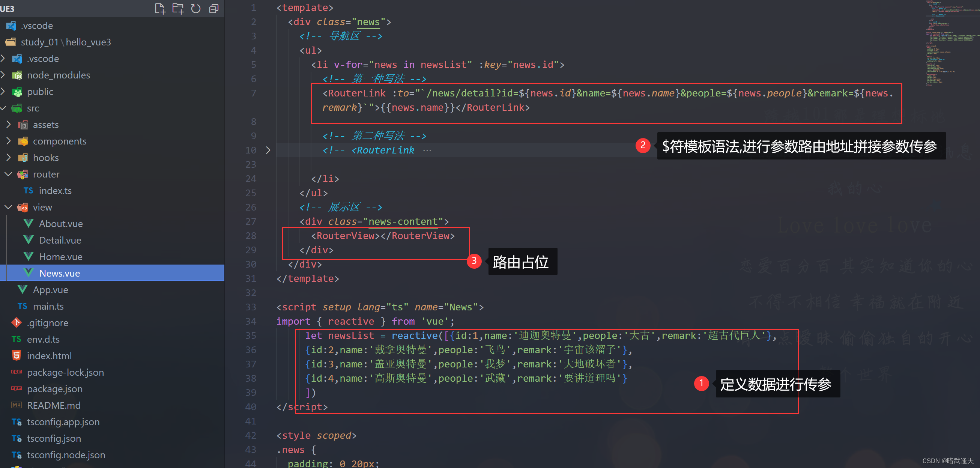980x468 pixels.
Task: Click the node_modules folder icon
Action: tap(17, 75)
